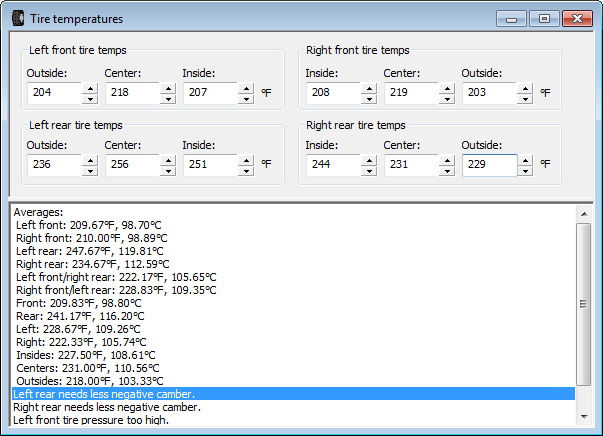
Task: Increase Left front Inside temperature with up arrow
Action: tap(246, 88)
